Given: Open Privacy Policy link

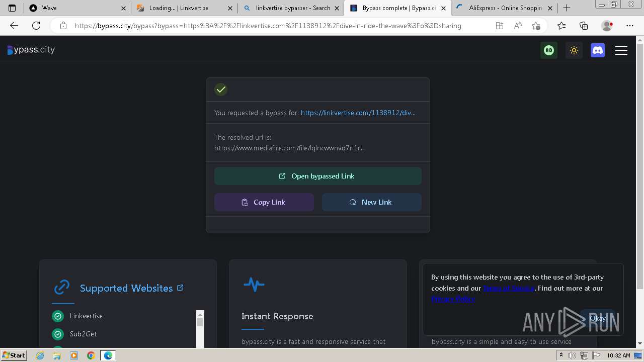Looking at the screenshot, I should [453, 299].
